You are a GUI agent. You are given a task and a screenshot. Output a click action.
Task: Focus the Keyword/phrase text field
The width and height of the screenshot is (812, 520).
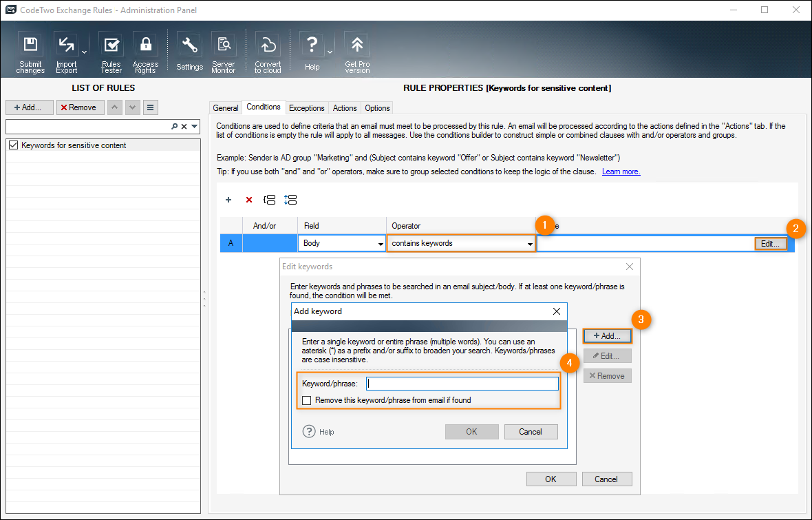pyautogui.click(x=462, y=384)
